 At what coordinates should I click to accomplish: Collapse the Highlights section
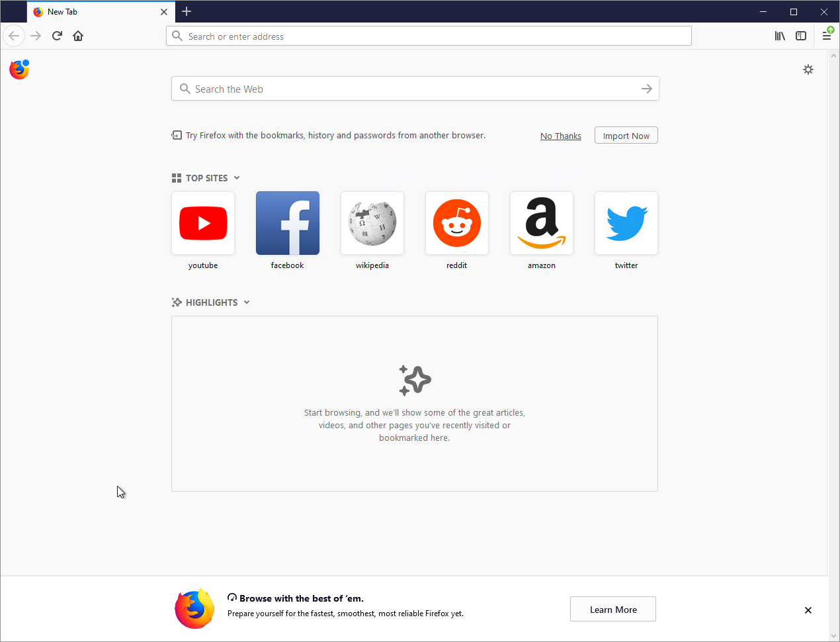247,302
